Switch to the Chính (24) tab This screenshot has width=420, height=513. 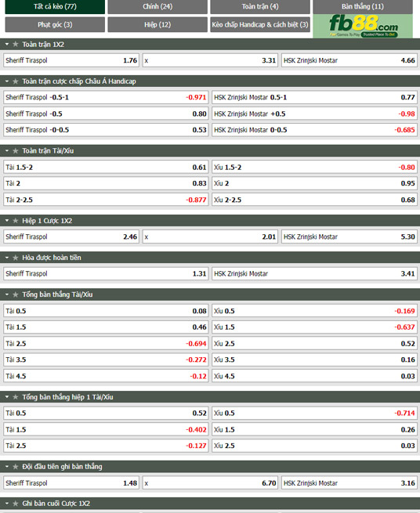click(x=157, y=6)
